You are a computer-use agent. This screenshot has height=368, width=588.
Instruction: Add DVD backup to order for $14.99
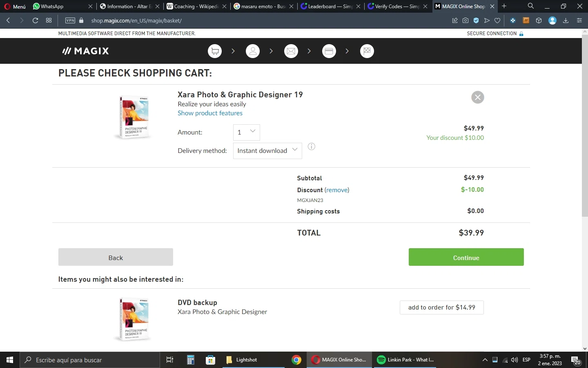pos(442,307)
